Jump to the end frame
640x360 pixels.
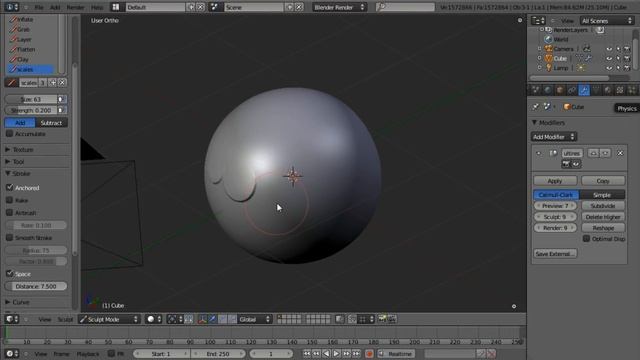(356, 354)
